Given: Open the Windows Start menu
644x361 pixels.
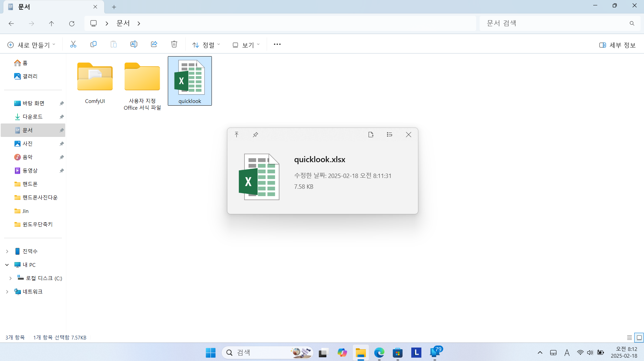Looking at the screenshot, I should (211, 353).
